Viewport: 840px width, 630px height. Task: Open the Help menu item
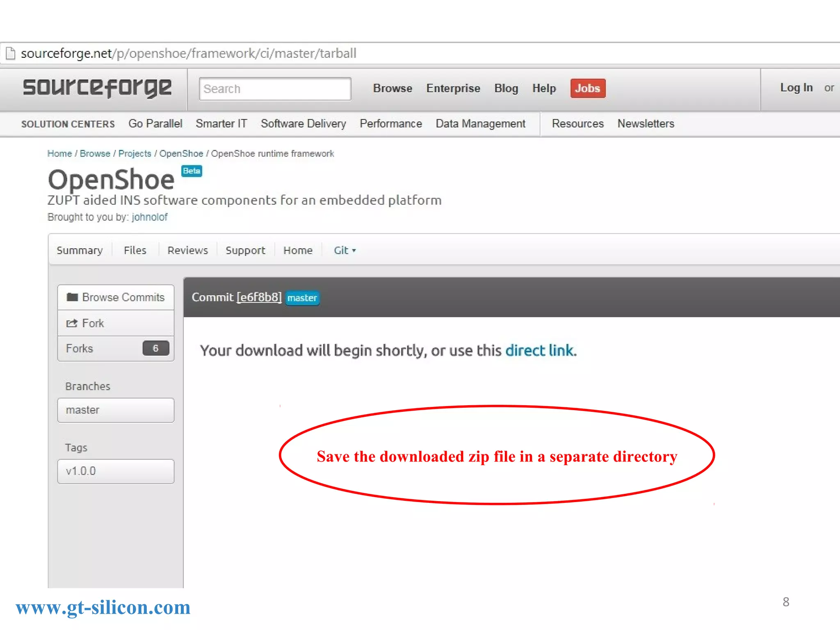544,88
